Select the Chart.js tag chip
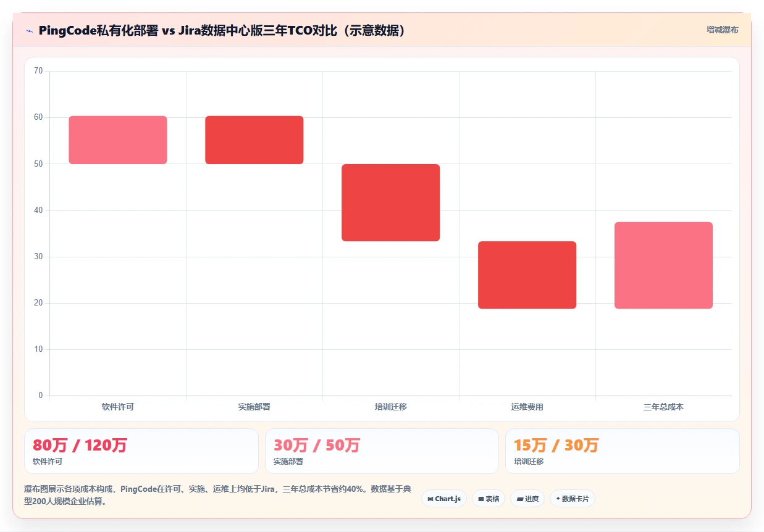The height and width of the screenshot is (532, 764). tap(444, 499)
